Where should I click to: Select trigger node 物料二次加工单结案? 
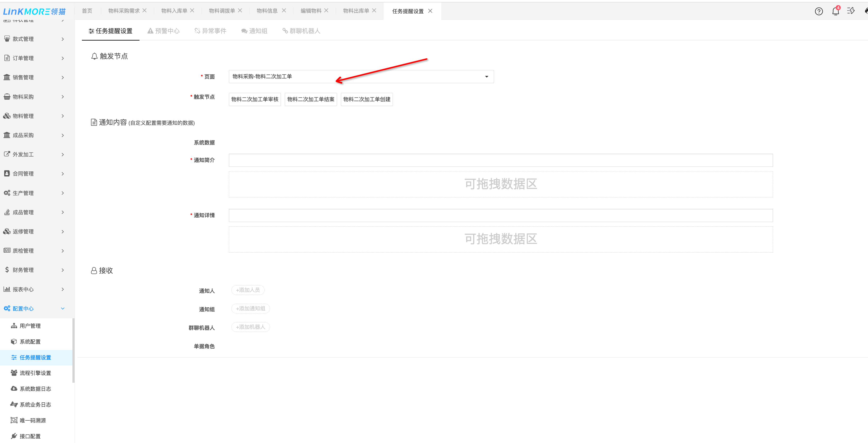coord(311,99)
